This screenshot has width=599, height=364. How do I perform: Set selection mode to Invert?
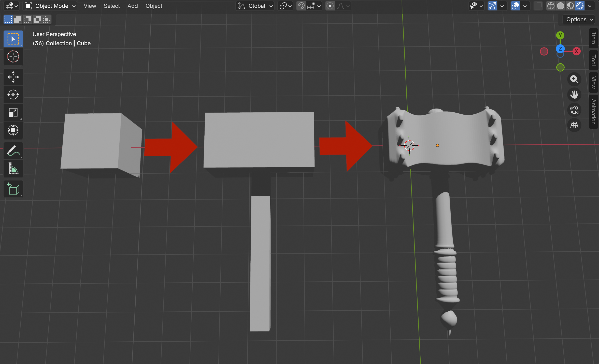point(37,19)
